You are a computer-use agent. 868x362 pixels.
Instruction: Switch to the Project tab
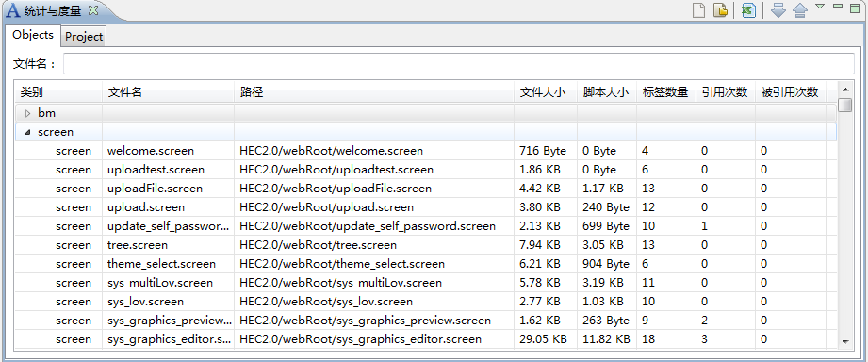(84, 37)
